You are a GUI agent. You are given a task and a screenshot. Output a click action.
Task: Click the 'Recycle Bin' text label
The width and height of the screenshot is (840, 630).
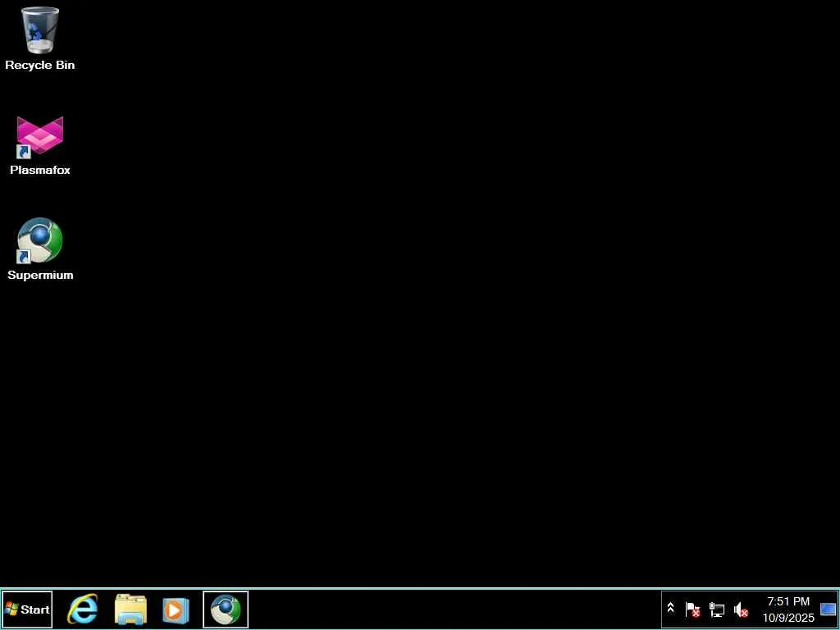(39, 65)
